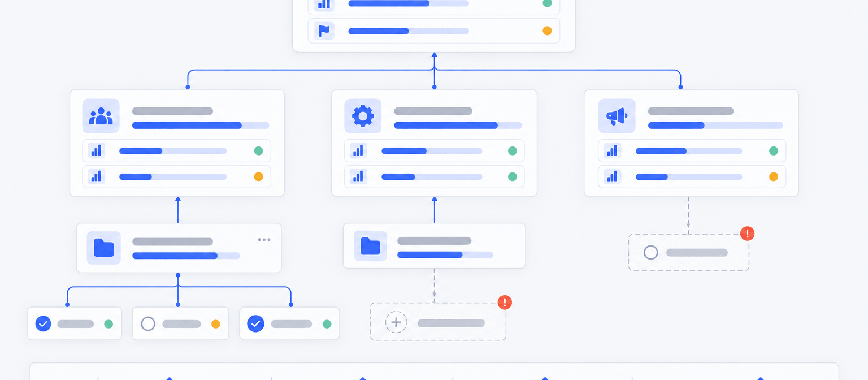Toggle the empty circle in dashed placeholder card

(x=651, y=252)
